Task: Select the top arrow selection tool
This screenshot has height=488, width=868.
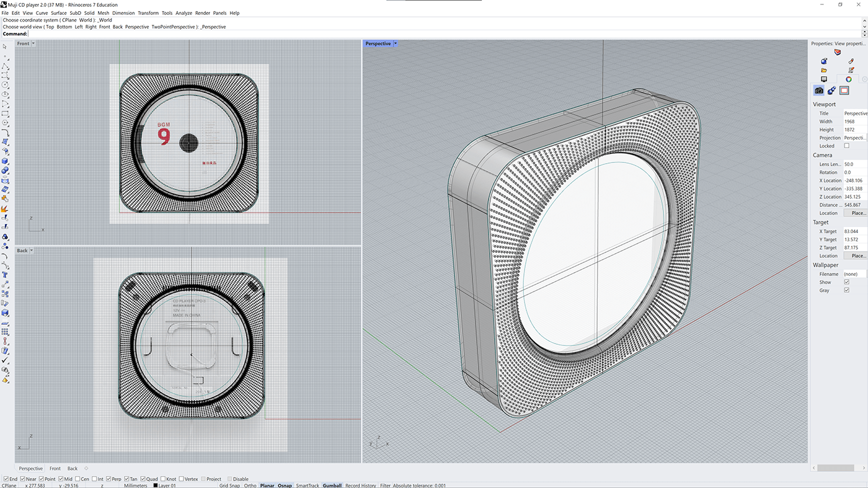Action: tap(5, 47)
